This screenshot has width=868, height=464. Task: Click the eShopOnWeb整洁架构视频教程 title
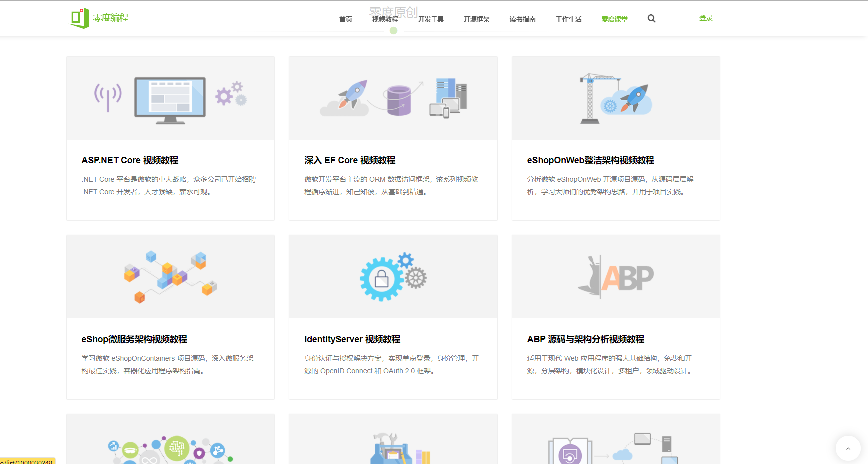pos(591,160)
